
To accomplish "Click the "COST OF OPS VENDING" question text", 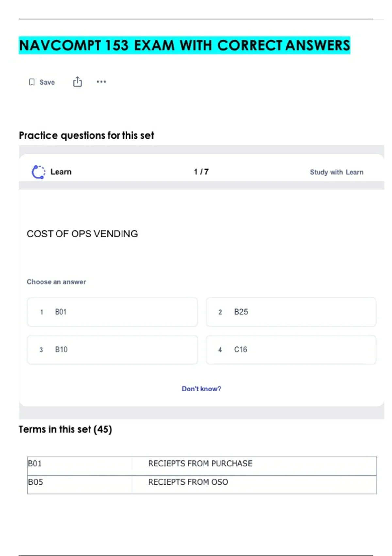I will pyautogui.click(x=82, y=234).
